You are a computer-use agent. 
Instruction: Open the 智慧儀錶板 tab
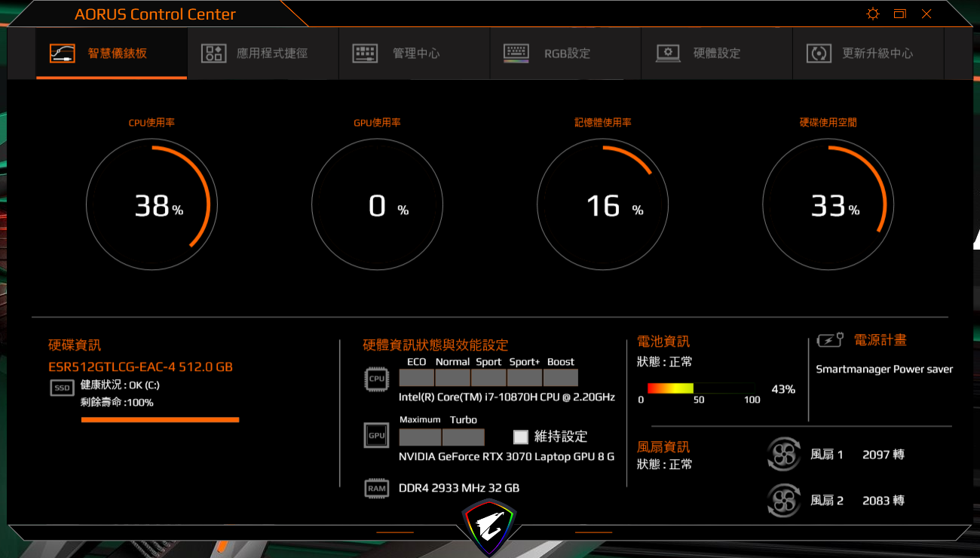(x=112, y=54)
